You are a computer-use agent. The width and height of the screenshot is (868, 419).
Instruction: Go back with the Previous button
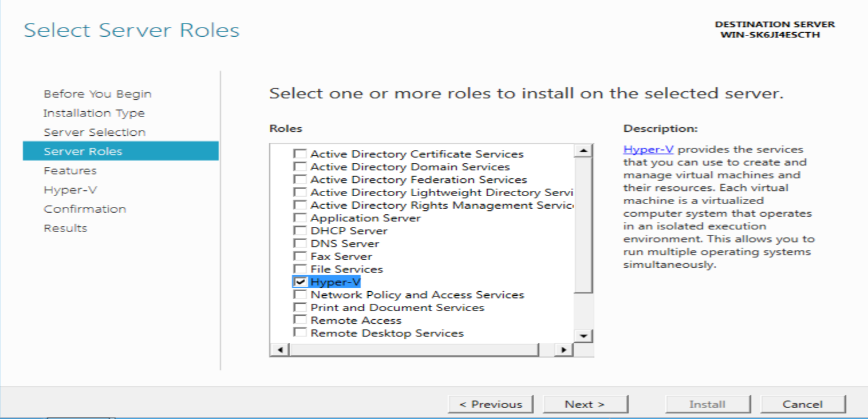pyautogui.click(x=491, y=404)
